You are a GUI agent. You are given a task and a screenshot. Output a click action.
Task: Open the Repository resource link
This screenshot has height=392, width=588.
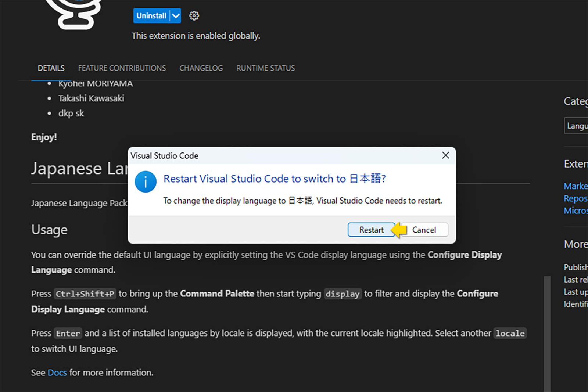point(576,198)
